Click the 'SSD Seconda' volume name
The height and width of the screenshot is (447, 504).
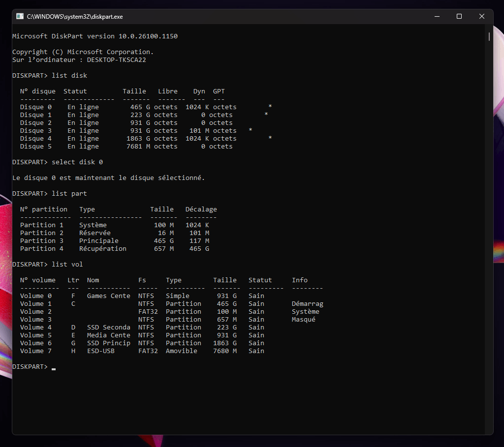click(109, 327)
